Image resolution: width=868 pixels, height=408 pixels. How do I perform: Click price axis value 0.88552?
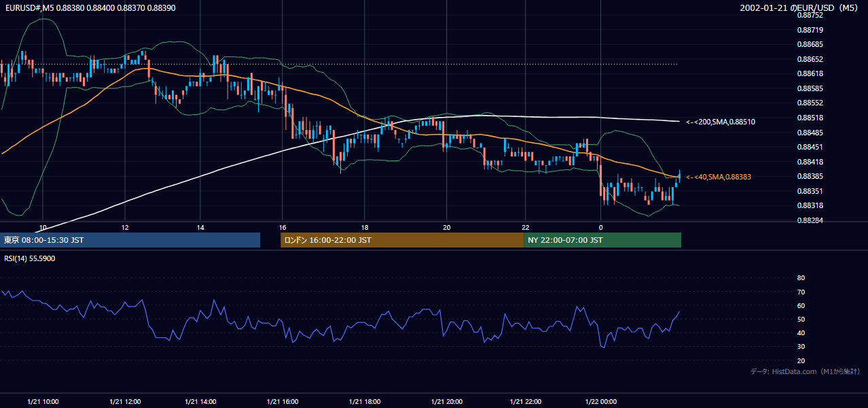coord(810,103)
